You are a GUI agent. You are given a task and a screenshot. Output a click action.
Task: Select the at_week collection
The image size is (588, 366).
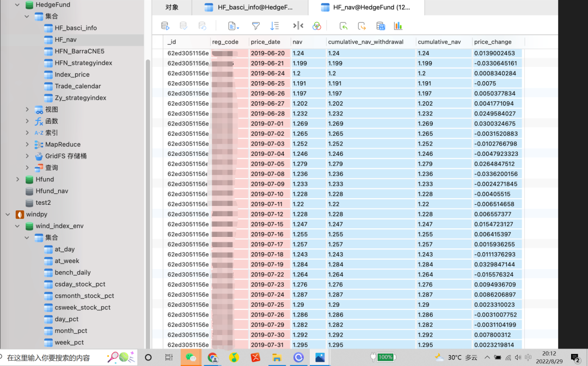tap(67, 261)
